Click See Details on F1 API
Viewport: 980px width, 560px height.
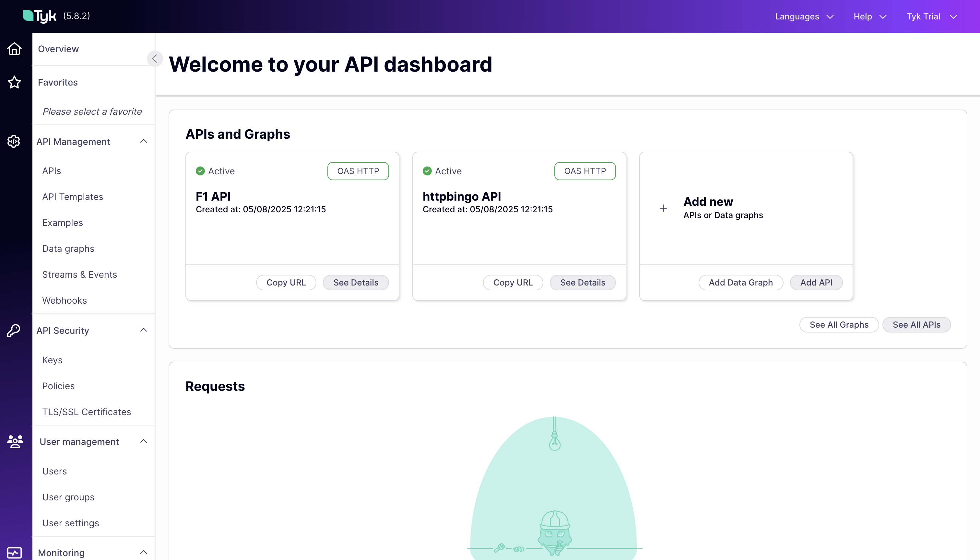coord(355,282)
